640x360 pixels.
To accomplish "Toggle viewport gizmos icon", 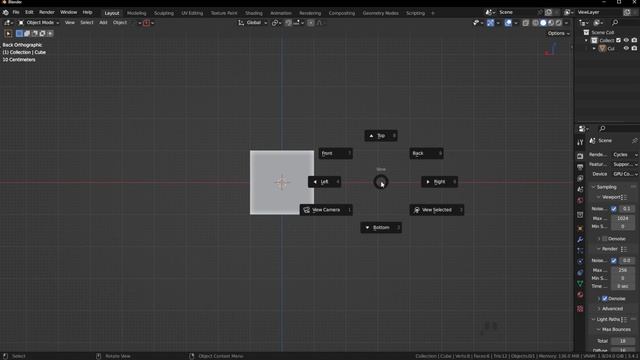I will (x=491, y=23).
